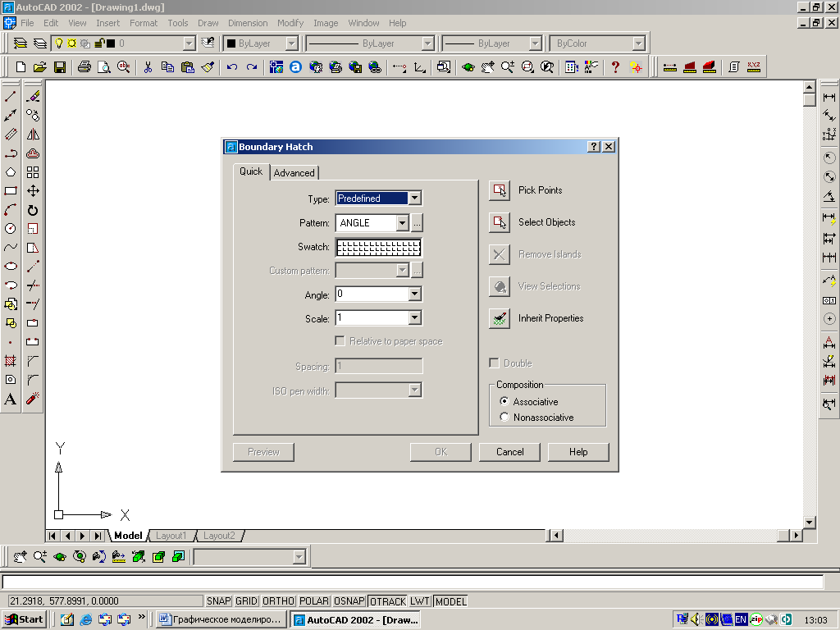Click the Undo icon
The width and height of the screenshot is (840, 630).
tap(231, 67)
